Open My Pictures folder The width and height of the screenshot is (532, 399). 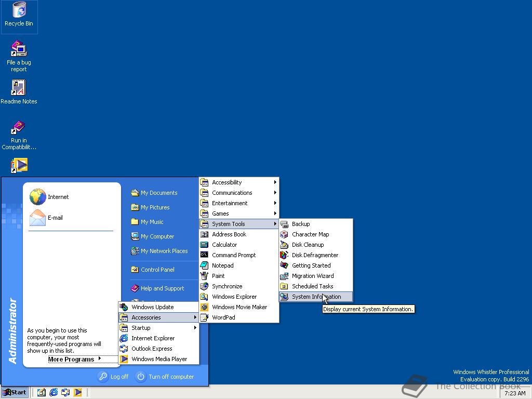click(x=150, y=207)
